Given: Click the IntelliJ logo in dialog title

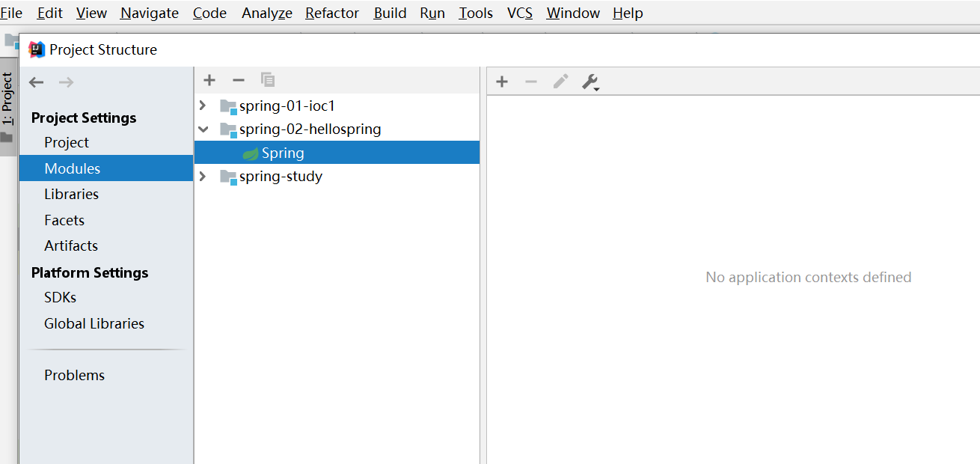Looking at the screenshot, I should click(x=37, y=49).
